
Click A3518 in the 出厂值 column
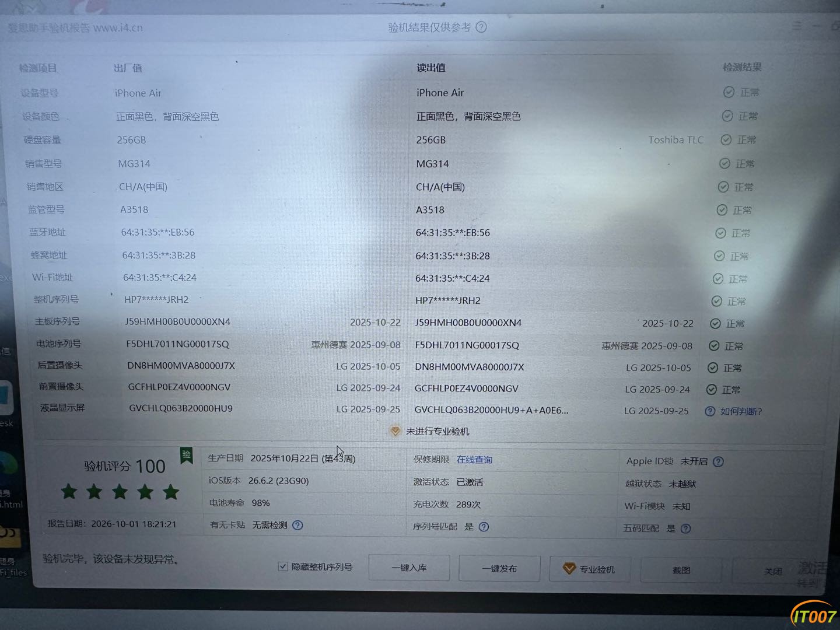click(134, 209)
